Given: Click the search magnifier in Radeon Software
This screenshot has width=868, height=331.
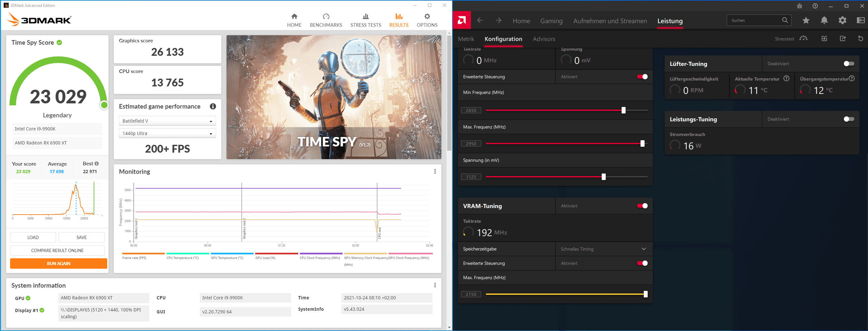Looking at the screenshot, I should [785, 20].
